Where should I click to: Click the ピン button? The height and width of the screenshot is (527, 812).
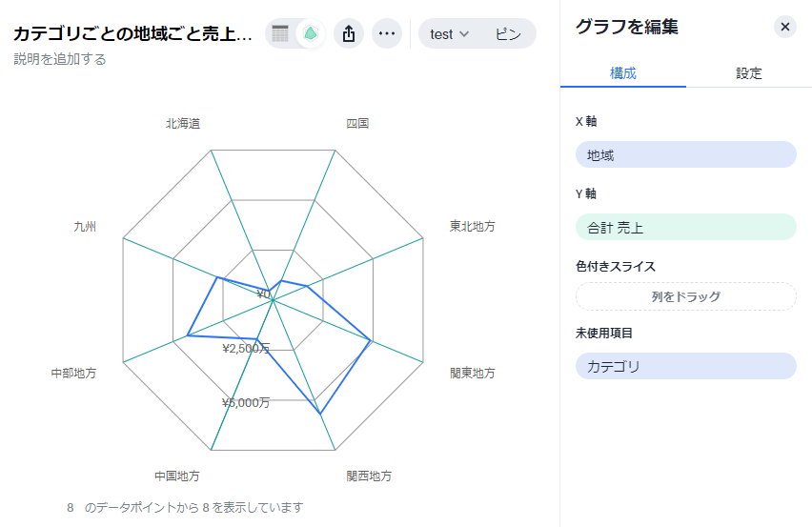click(508, 34)
